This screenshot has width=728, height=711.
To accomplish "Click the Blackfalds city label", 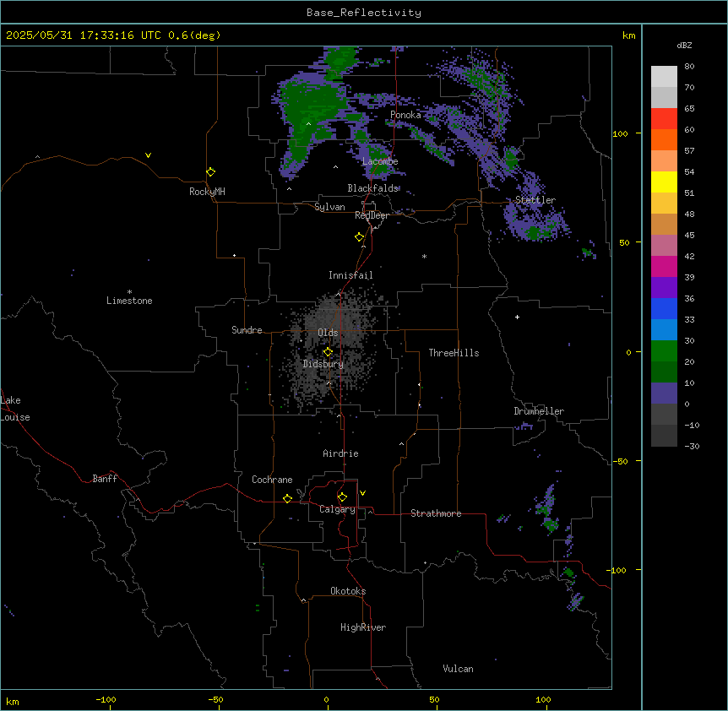I will pos(373,188).
